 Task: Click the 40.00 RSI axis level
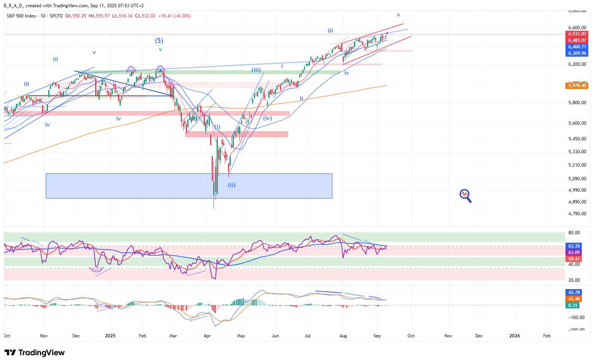[574, 264]
